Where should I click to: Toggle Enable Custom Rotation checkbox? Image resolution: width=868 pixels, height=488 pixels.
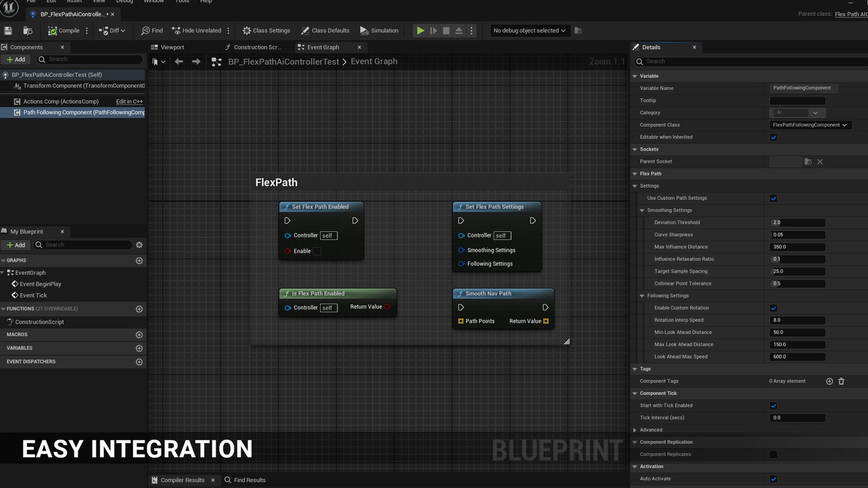[773, 308]
